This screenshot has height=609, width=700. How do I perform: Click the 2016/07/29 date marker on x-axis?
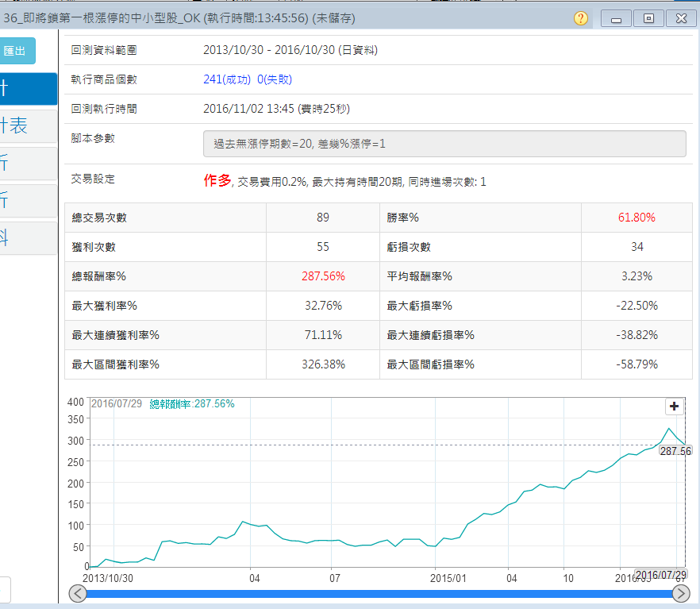tap(660, 575)
